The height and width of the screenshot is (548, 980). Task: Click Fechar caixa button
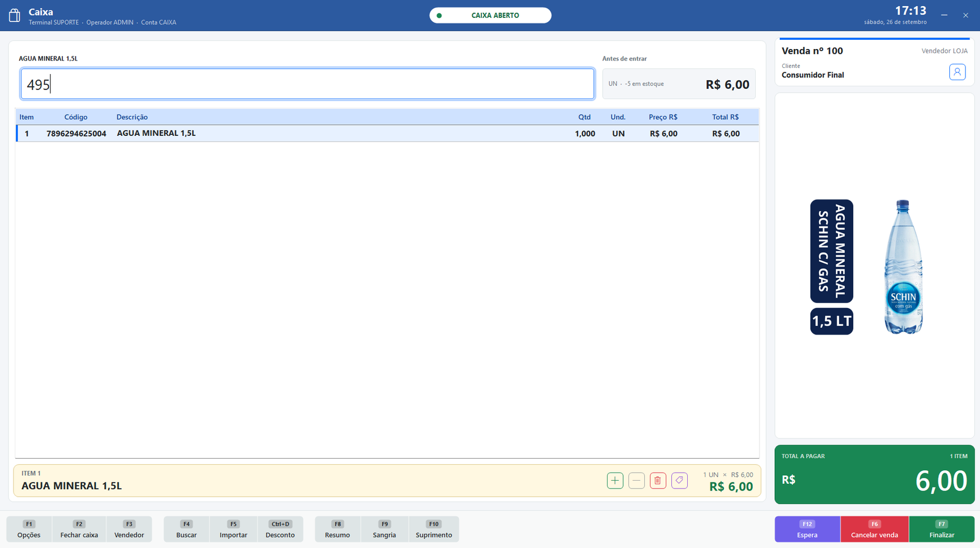click(79, 529)
